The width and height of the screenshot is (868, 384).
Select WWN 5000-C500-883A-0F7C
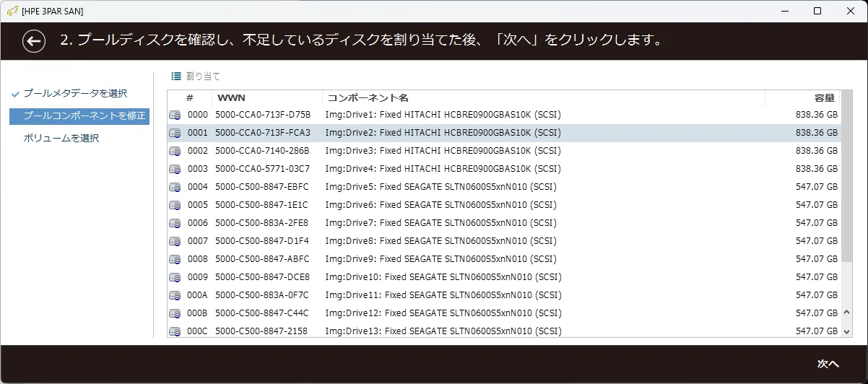coord(262,295)
